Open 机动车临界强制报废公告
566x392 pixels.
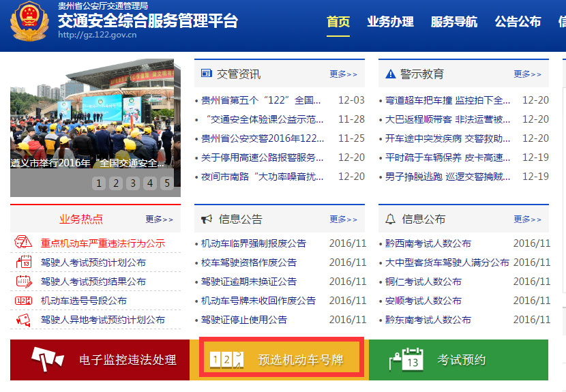254,243
